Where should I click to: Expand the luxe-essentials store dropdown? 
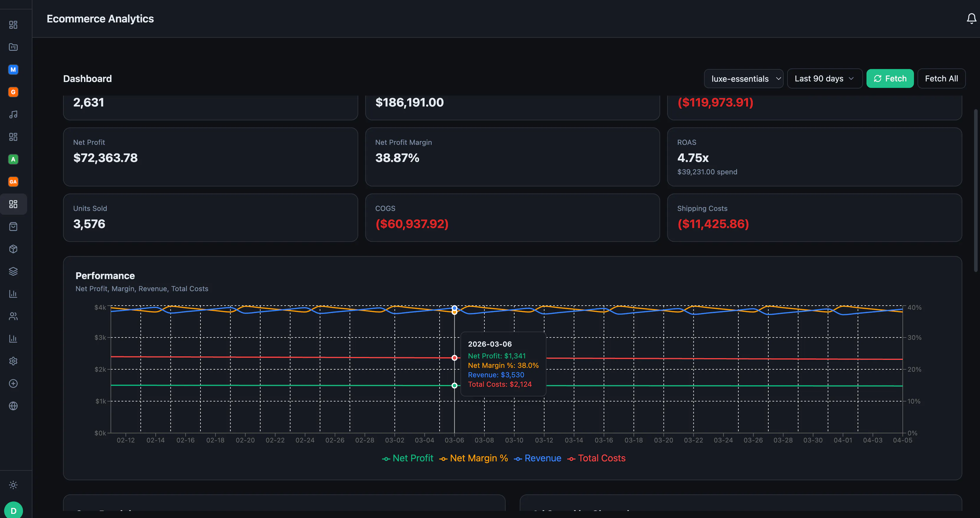[x=743, y=79]
